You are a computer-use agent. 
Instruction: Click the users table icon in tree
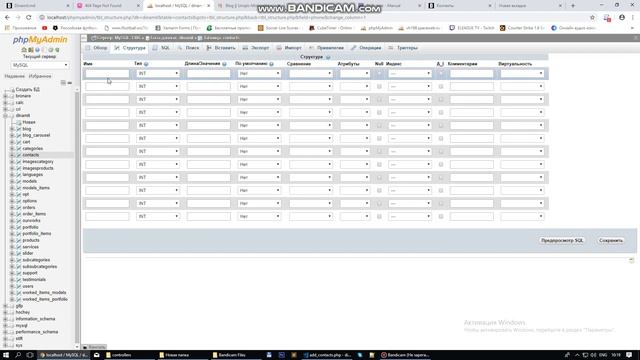click(x=18, y=286)
